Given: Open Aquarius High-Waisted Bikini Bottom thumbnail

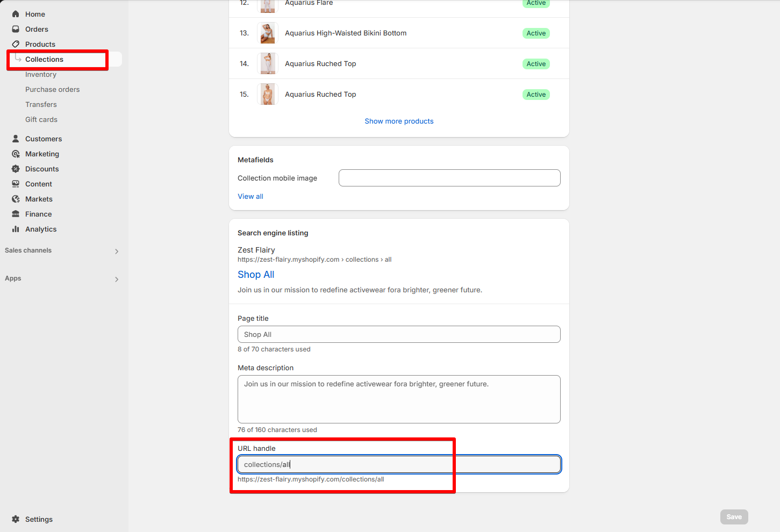Looking at the screenshot, I should [268, 33].
